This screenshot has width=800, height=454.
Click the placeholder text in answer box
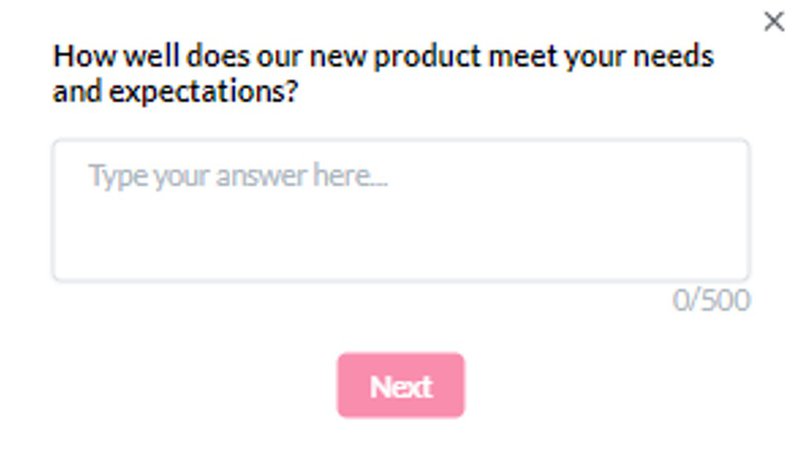(x=237, y=176)
